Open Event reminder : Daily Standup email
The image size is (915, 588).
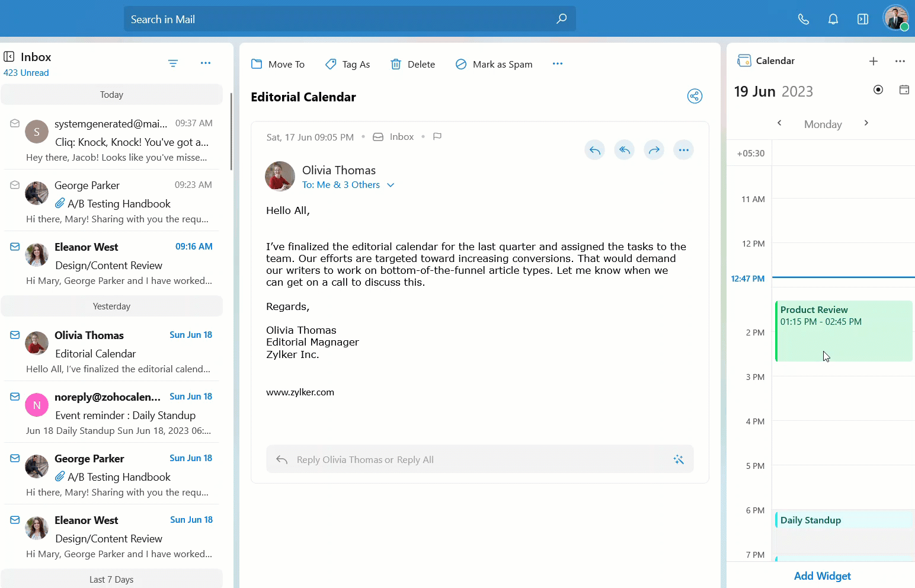point(111,413)
